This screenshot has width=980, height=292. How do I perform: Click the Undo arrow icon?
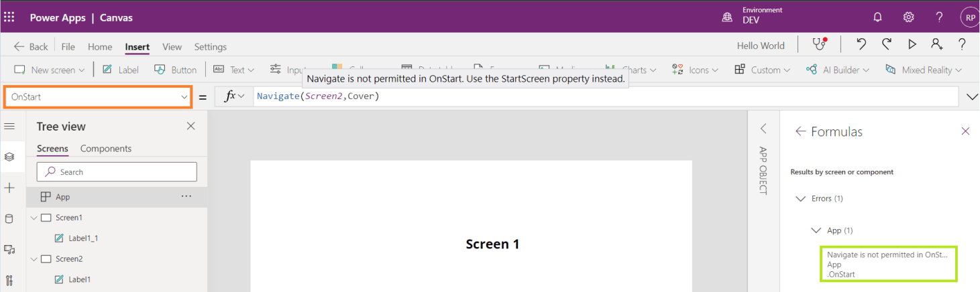tap(861, 45)
